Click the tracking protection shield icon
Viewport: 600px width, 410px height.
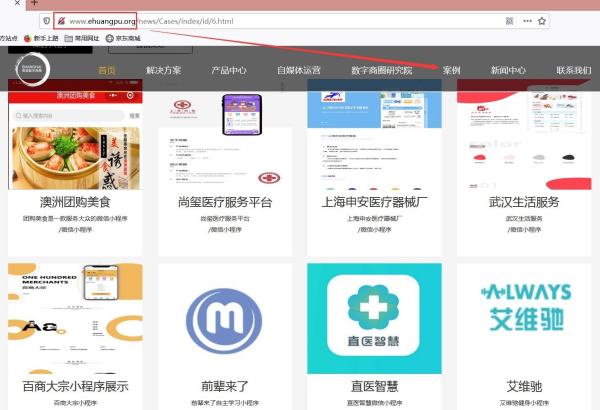46,21
